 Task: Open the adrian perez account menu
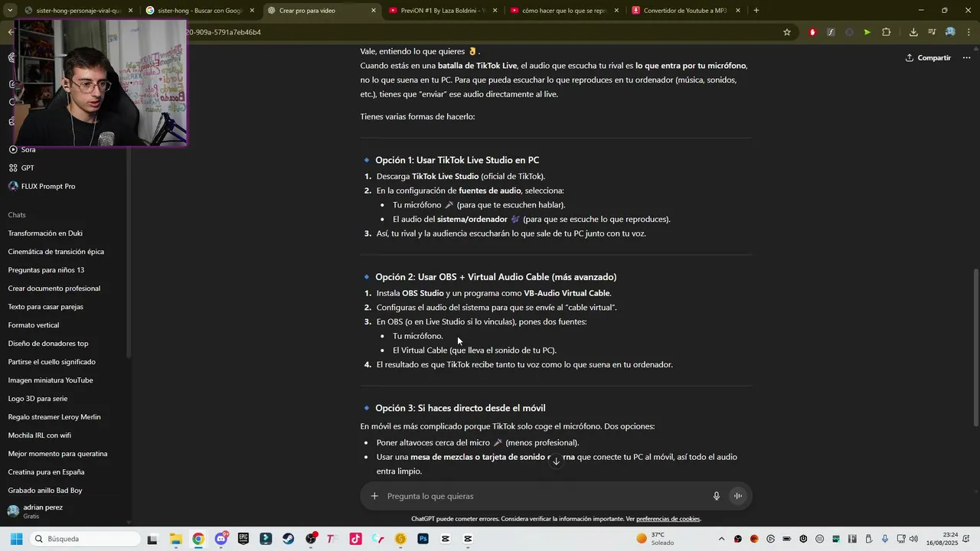coord(65,511)
